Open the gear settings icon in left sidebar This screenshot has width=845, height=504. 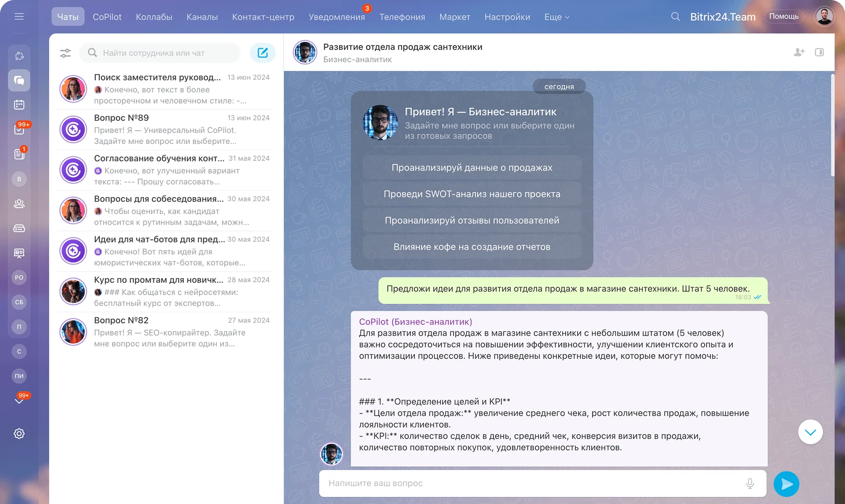tap(19, 433)
